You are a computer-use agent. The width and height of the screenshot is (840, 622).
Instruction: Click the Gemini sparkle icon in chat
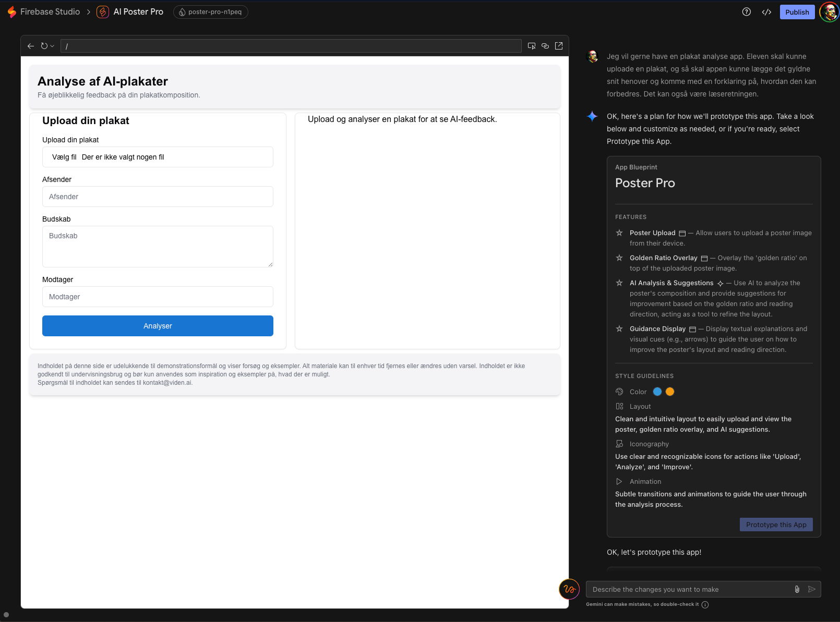(592, 116)
